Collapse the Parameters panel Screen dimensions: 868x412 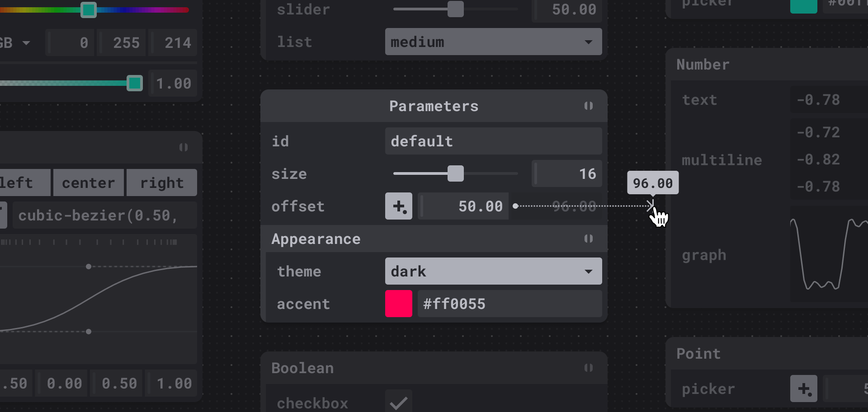[x=588, y=106]
